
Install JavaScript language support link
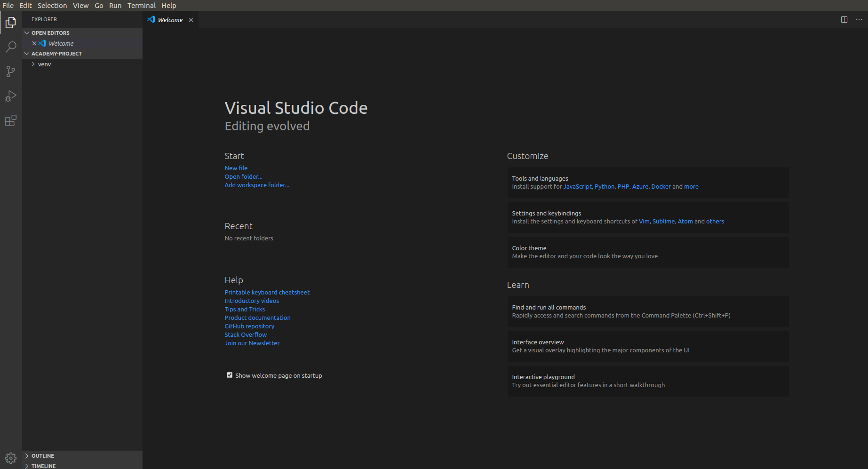pyautogui.click(x=577, y=187)
